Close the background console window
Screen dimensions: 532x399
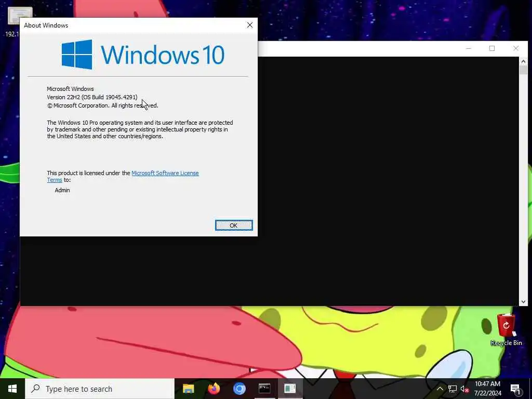tap(516, 48)
